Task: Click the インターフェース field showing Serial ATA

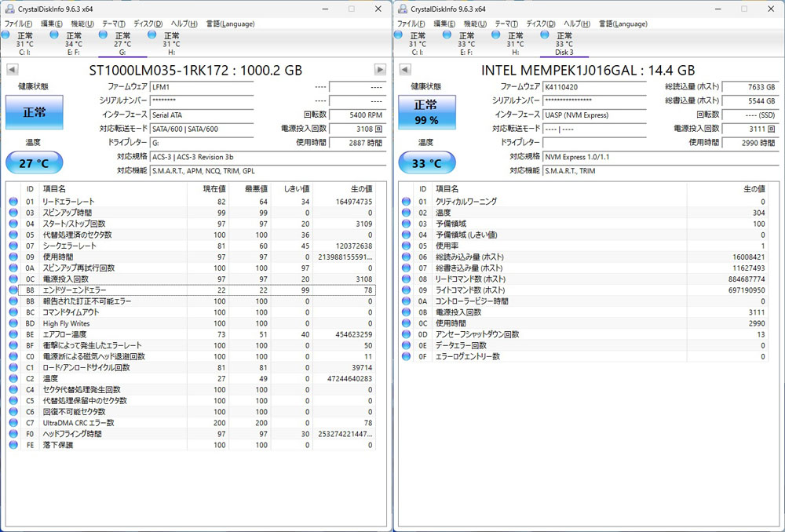Action: 202,115
